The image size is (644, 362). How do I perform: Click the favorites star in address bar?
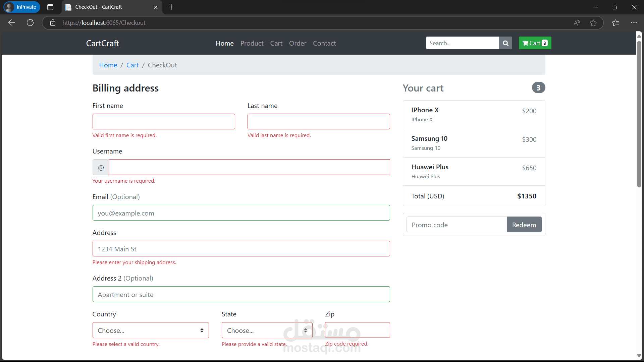(x=593, y=23)
